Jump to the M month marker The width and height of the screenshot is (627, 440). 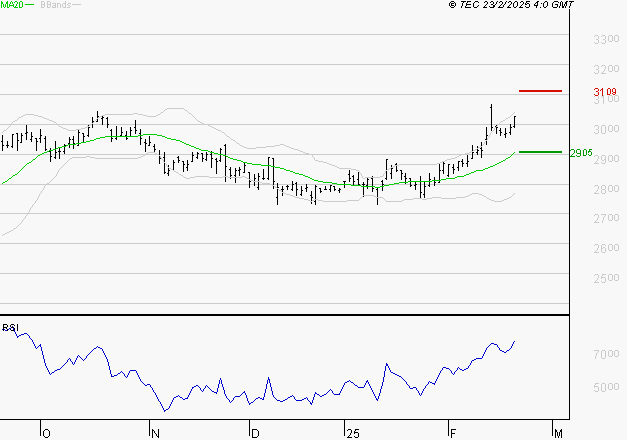click(x=559, y=433)
